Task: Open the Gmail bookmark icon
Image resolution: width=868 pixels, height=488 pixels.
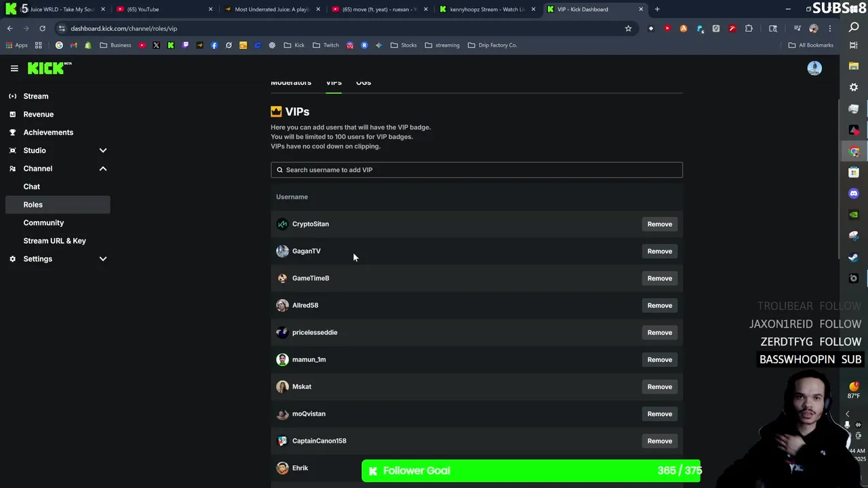Action: point(73,45)
